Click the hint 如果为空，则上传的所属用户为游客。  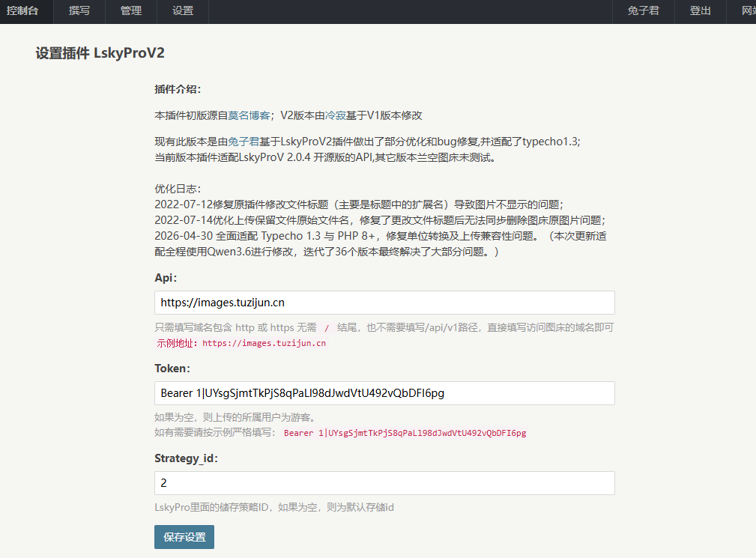click(x=235, y=417)
